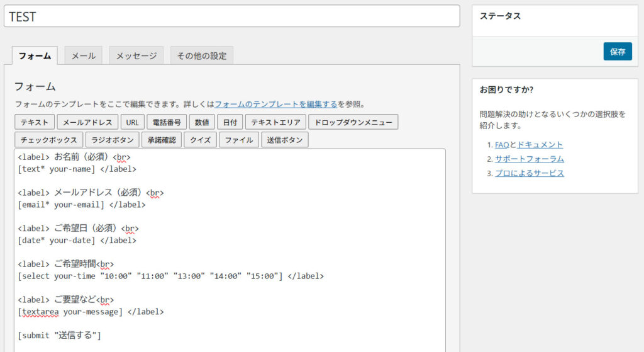Add a 承諾確認 acceptance tag
644x352 pixels.
pyautogui.click(x=162, y=140)
